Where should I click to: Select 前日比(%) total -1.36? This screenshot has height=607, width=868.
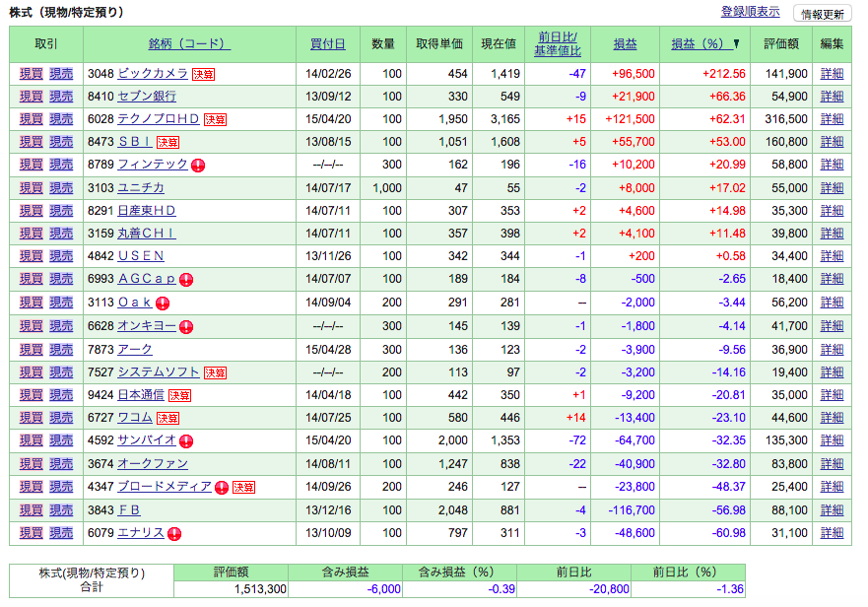tap(730, 588)
